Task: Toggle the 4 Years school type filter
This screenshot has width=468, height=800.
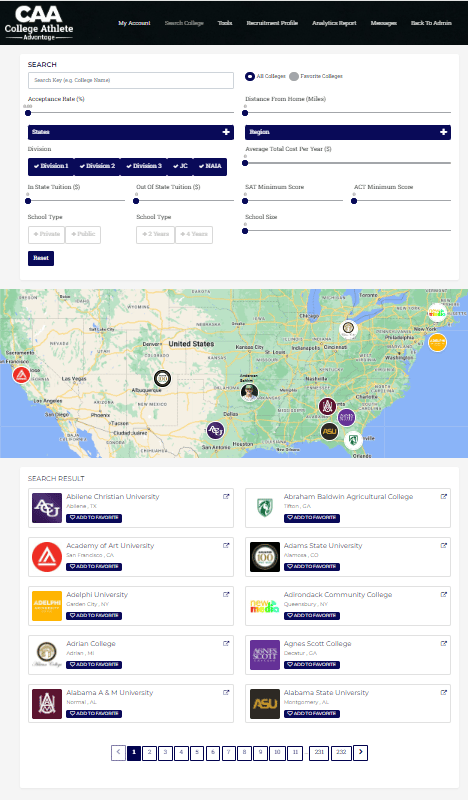Action: pyautogui.click(x=194, y=234)
